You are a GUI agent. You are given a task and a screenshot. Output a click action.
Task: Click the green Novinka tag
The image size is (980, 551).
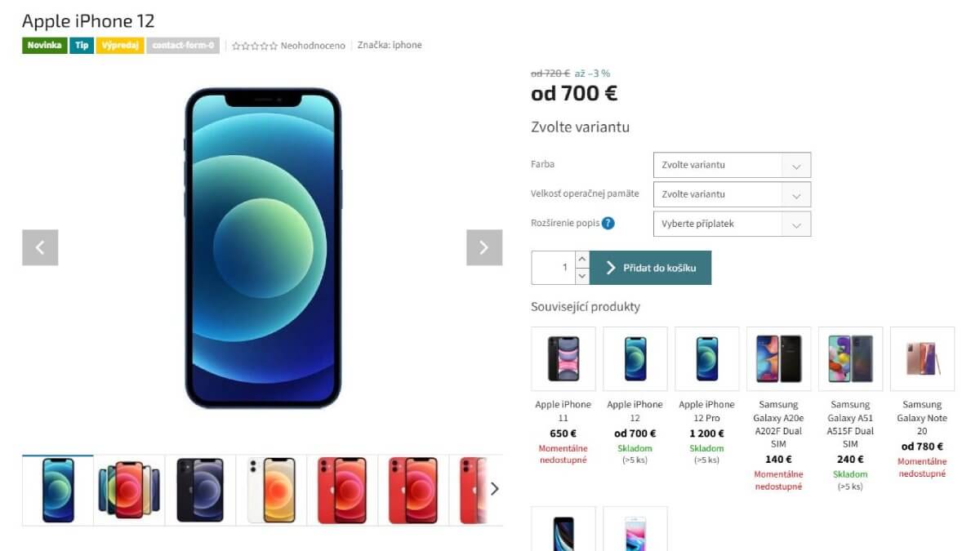tap(44, 46)
